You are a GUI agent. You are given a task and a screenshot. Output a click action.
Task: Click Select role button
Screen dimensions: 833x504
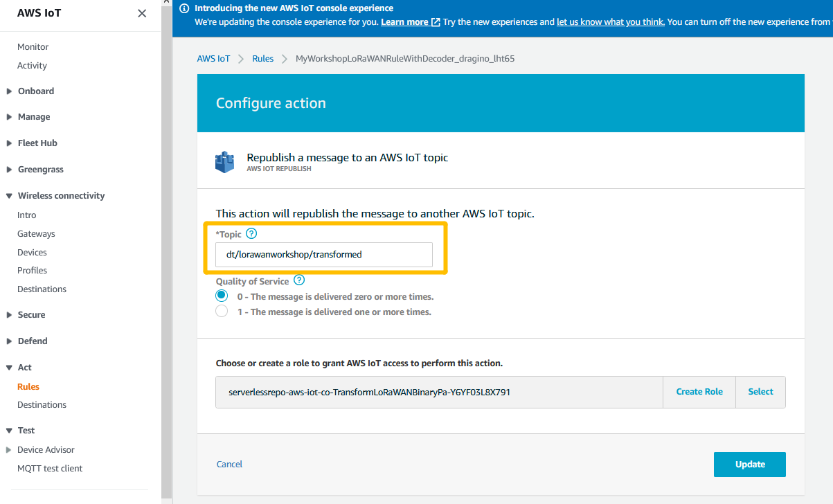coord(760,392)
